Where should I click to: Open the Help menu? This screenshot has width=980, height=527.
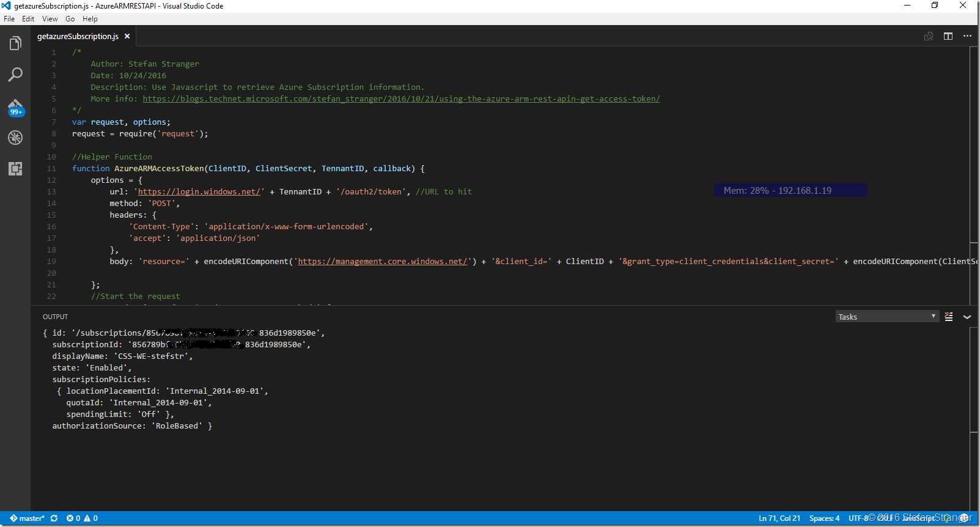pos(90,19)
